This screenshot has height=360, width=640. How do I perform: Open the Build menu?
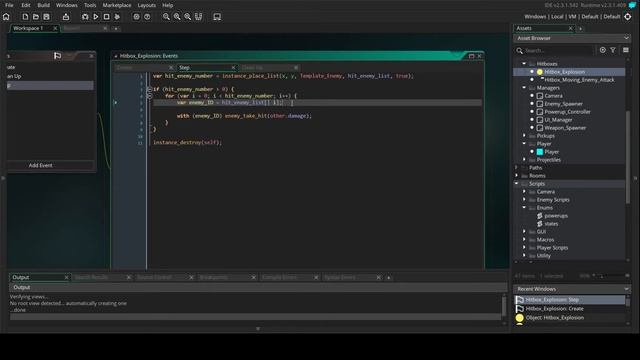(x=43, y=5)
